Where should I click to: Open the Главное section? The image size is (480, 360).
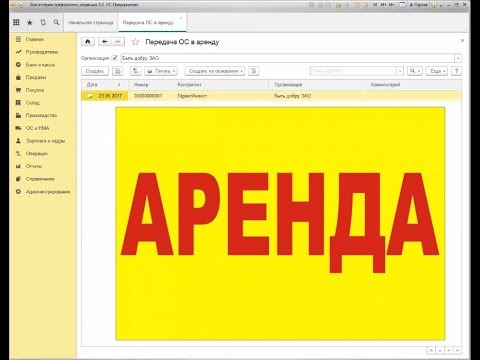(35, 39)
